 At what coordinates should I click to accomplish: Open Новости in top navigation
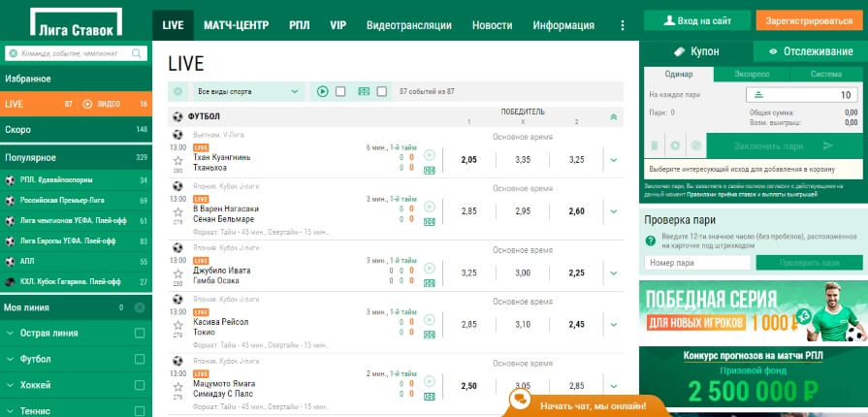tap(492, 25)
